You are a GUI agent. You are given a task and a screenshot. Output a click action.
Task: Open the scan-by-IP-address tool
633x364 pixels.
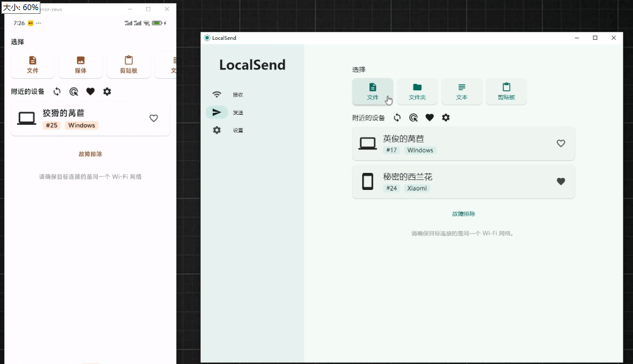413,117
